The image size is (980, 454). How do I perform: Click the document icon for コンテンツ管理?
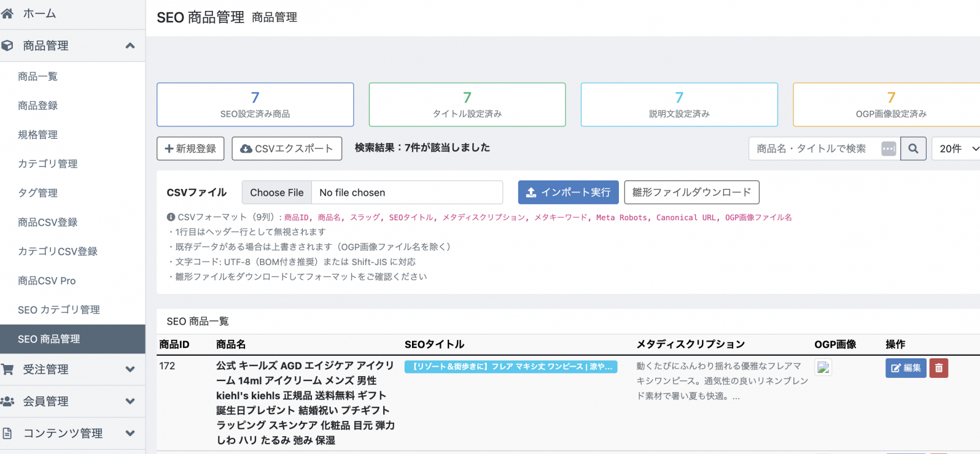click(7, 433)
